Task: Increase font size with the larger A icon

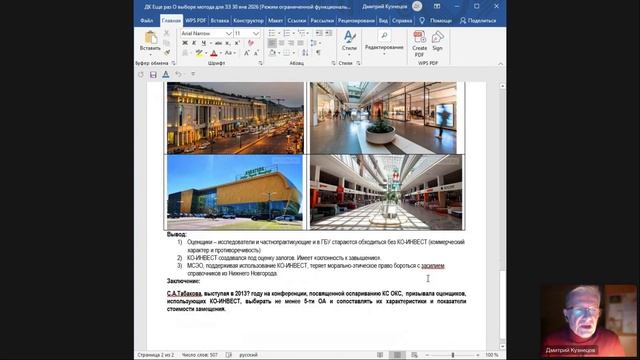Action: click(247, 53)
